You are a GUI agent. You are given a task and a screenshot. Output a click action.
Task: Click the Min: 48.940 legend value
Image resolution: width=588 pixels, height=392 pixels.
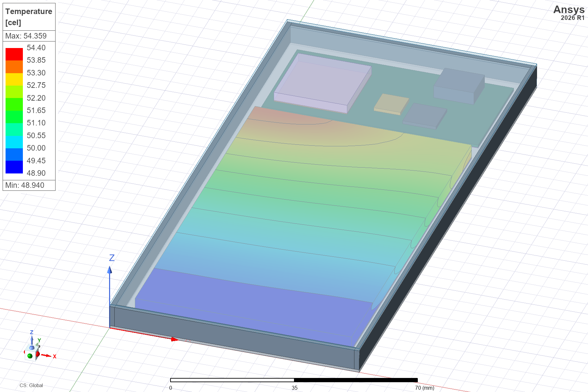tap(24, 185)
